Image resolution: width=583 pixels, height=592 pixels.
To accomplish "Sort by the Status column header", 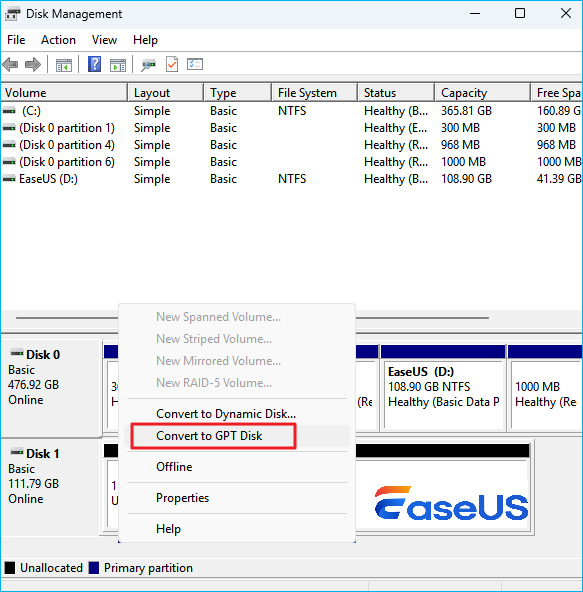I will point(396,93).
